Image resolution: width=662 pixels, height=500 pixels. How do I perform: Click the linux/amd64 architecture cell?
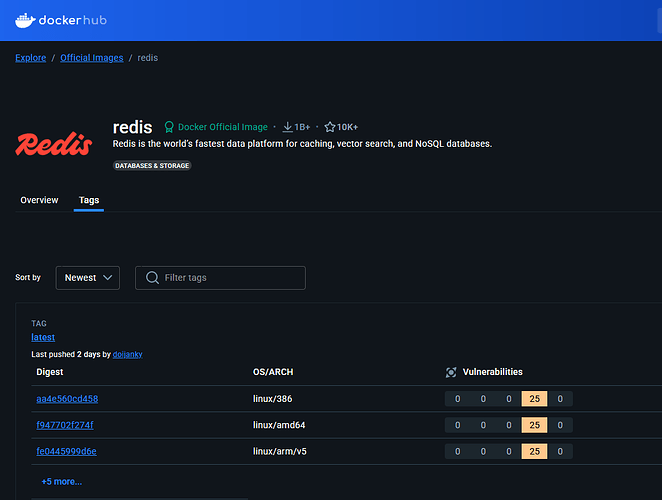[279, 425]
